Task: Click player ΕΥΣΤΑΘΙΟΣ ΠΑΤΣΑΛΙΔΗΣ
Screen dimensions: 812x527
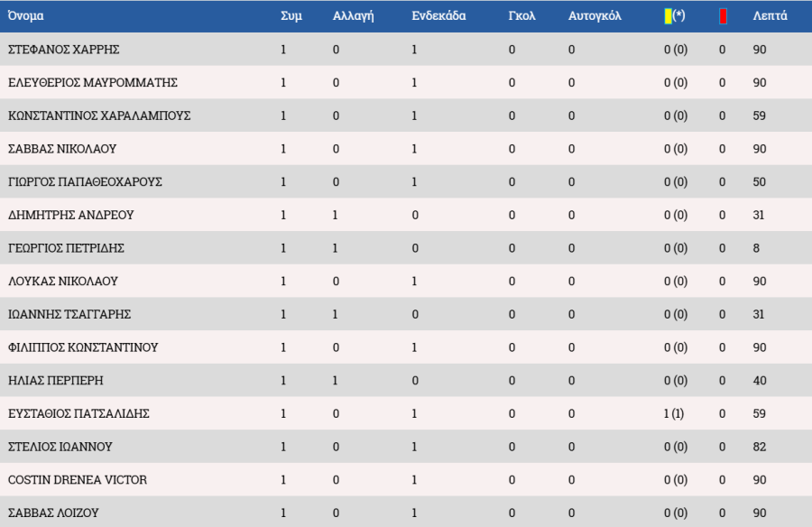Action: point(78,414)
